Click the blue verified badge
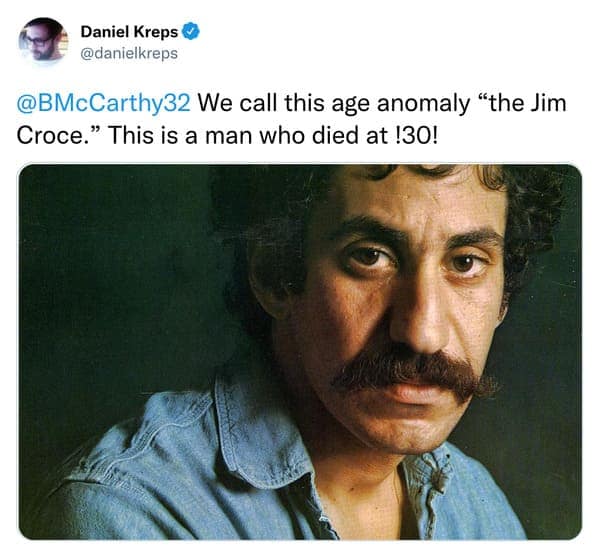 190,32
